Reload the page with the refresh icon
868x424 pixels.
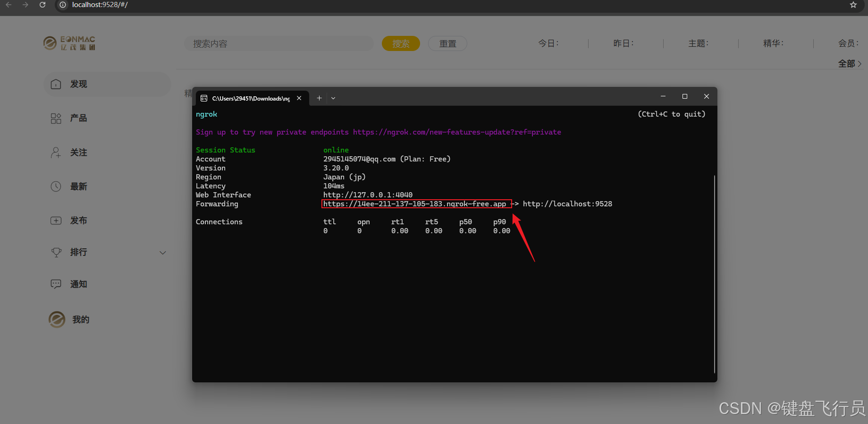tap(42, 5)
